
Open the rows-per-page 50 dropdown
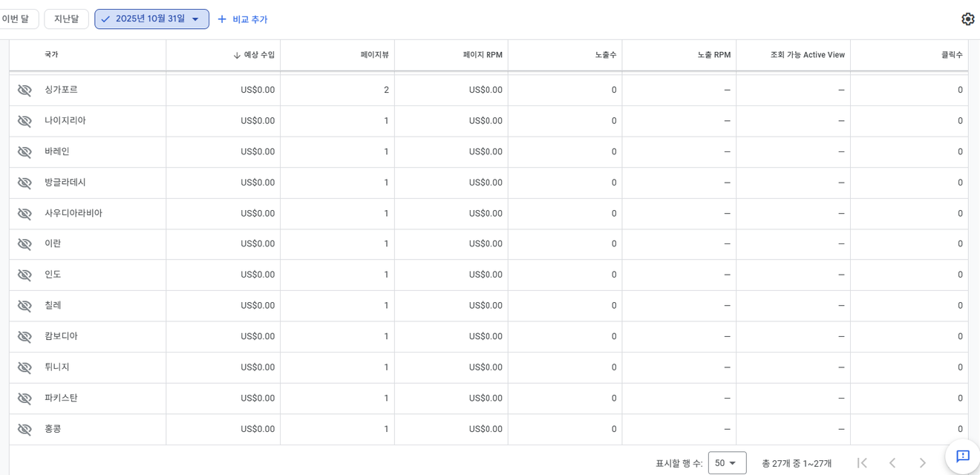pyautogui.click(x=727, y=463)
